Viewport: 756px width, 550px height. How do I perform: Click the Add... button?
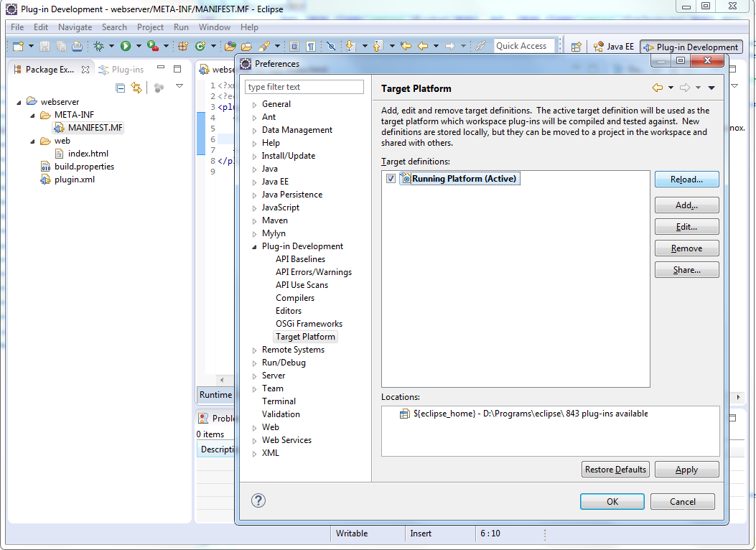pyautogui.click(x=686, y=205)
